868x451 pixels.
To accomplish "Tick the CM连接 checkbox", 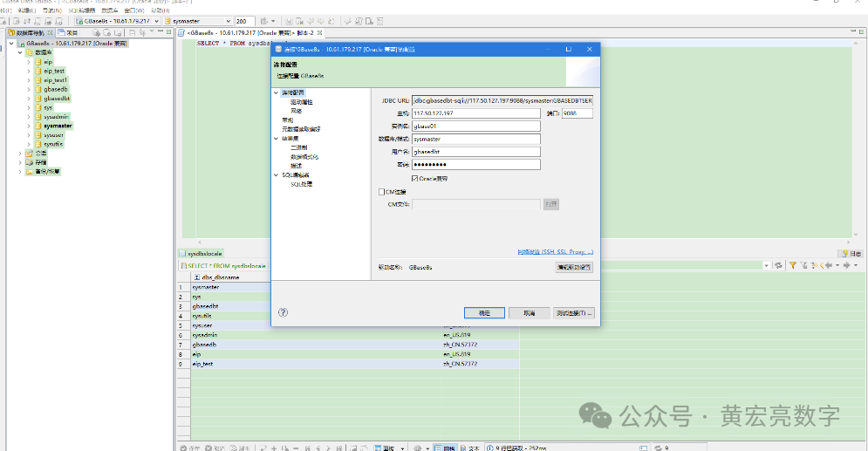I will [x=381, y=192].
